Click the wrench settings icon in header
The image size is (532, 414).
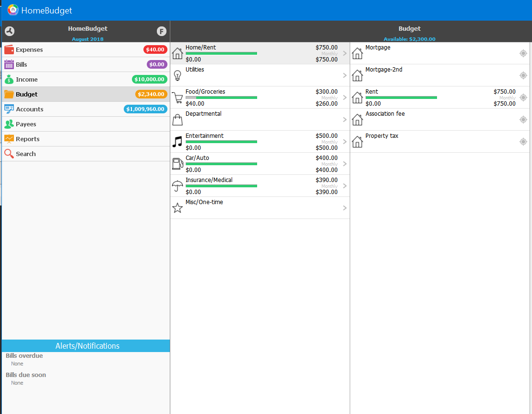click(10, 31)
